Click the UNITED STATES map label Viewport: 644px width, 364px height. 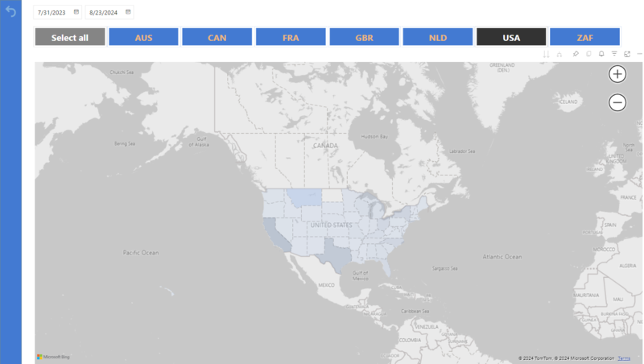tap(331, 225)
